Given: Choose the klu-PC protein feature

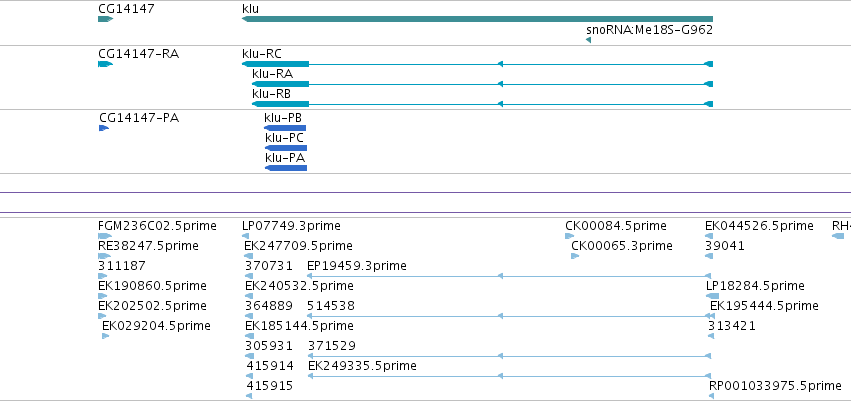Looking at the screenshot, I should click(286, 148).
